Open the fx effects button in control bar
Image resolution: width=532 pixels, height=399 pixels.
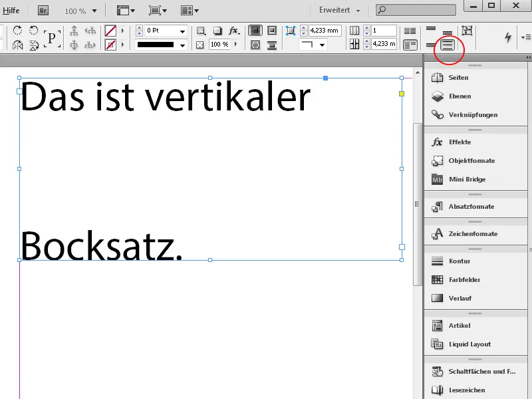click(x=234, y=31)
